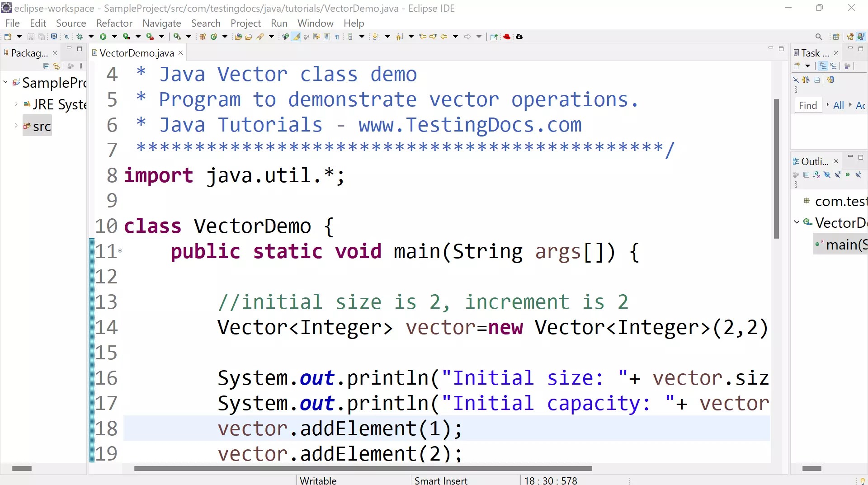Click the Package Explorer horizontal scrollbar
This screenshot has height=485, width=868.
tap(22, 468)
